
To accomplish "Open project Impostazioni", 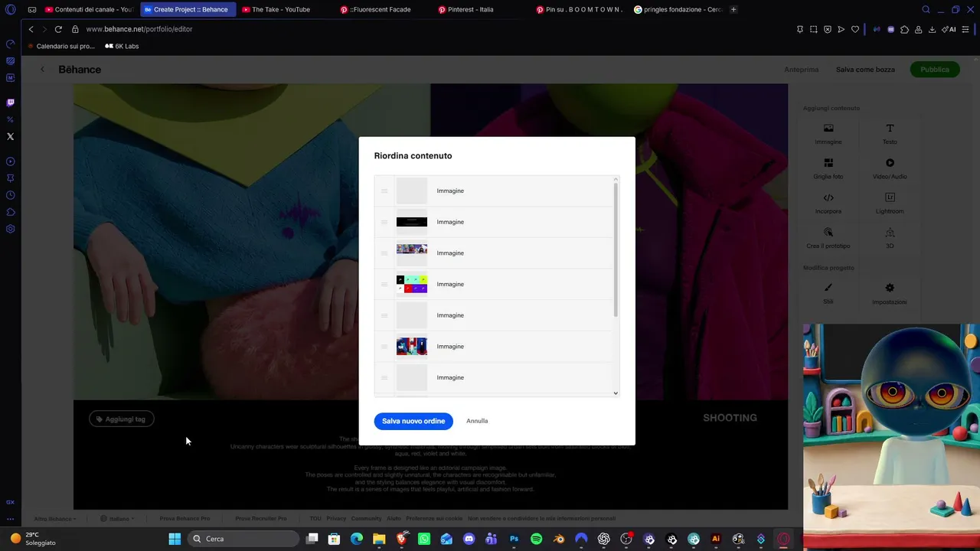I will [x=890, y=294].
